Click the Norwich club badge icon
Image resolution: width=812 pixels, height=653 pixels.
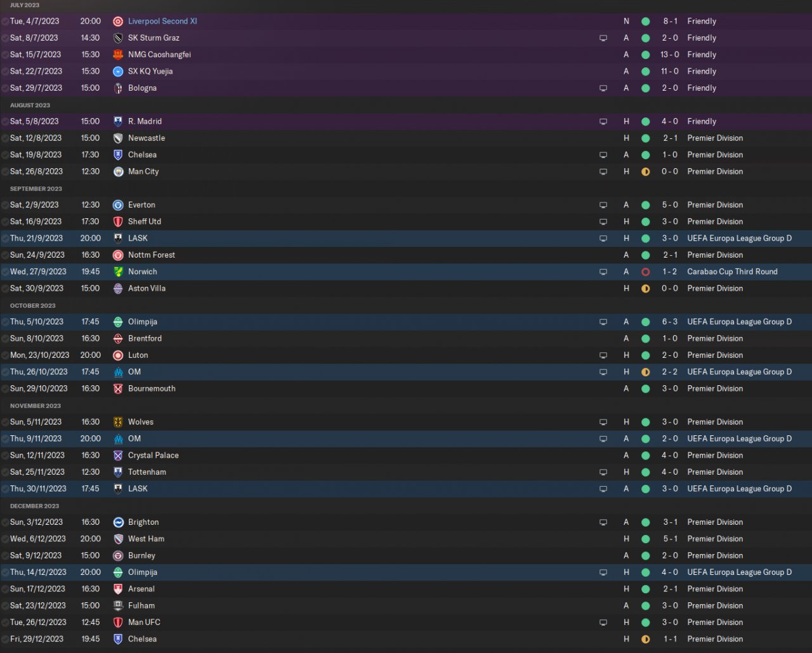tap(118, 272)
